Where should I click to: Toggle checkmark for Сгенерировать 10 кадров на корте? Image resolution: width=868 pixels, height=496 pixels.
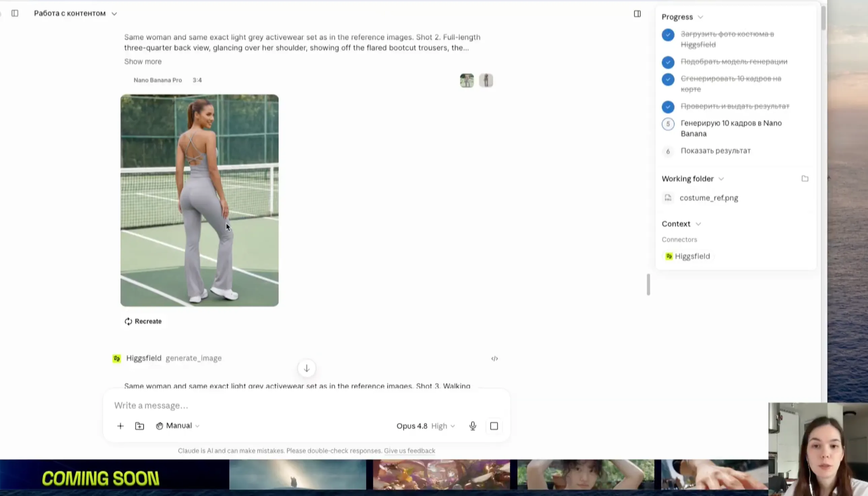668,79
